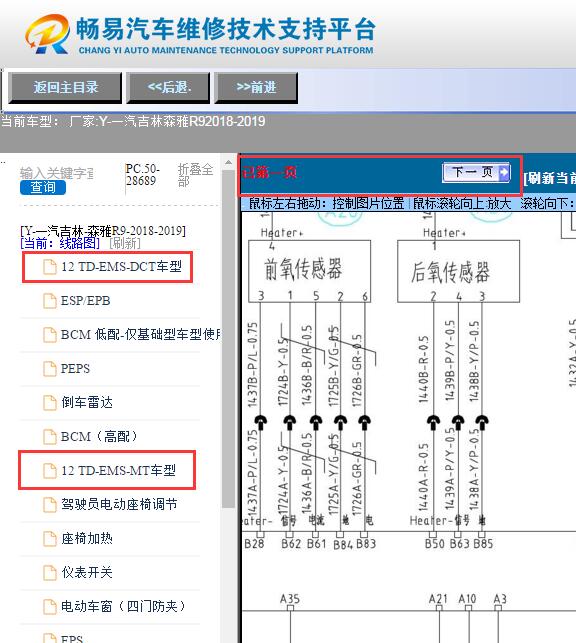Open the PEPS entry
Screen dimensions: 576x643
click(x=75, y=369)
